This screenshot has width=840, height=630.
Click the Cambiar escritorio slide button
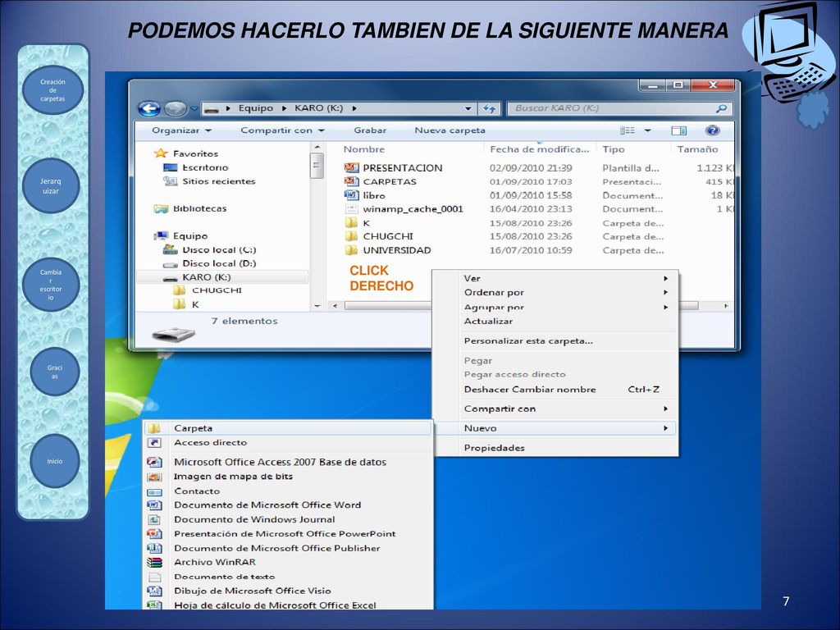tap(51, 285)
